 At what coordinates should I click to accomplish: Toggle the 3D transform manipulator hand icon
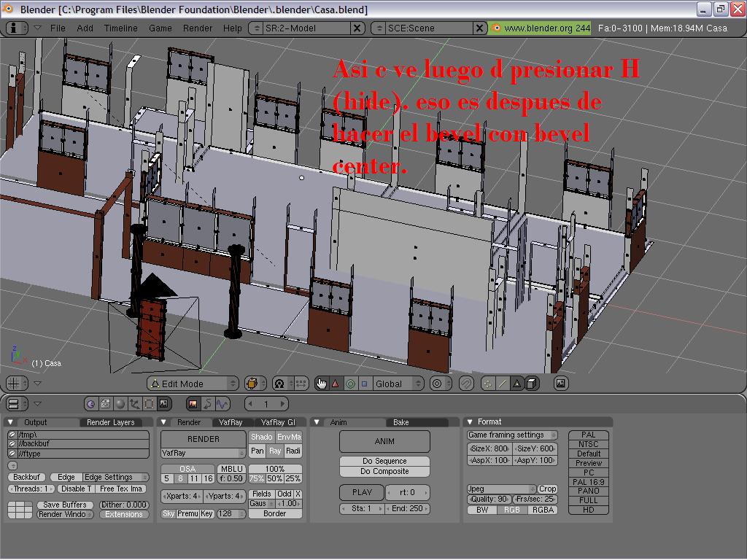(322, 384)
